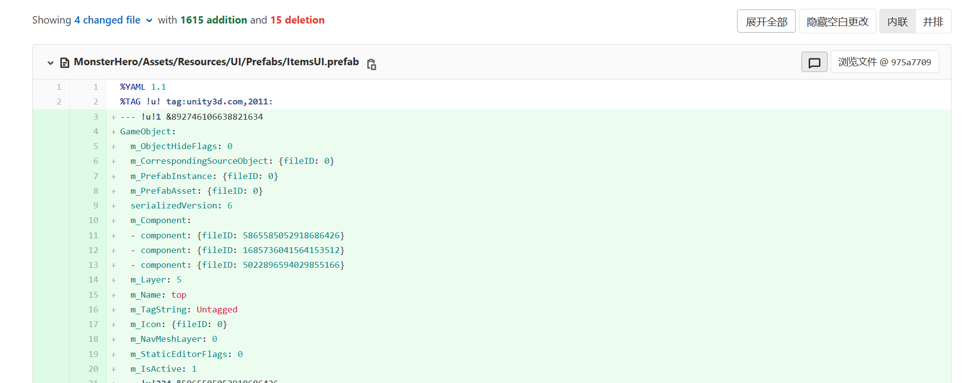The image size is (980, 383).
Task: Toggle 隐藏空白更改 whitespace changes
Action: tap(837, 22)
